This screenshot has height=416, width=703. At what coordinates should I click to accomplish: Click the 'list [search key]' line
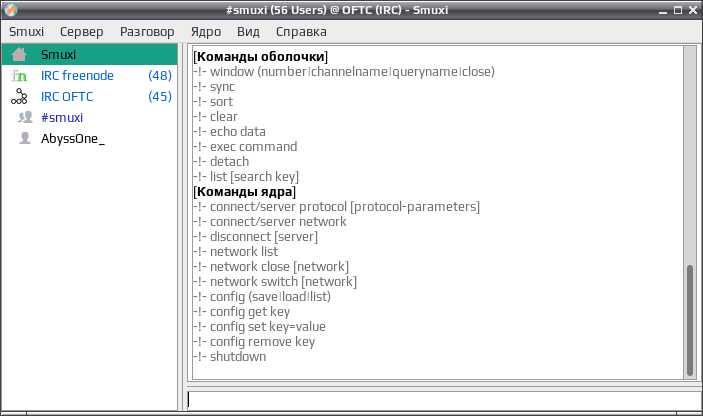pyautogui.click(x=246, y=177)
